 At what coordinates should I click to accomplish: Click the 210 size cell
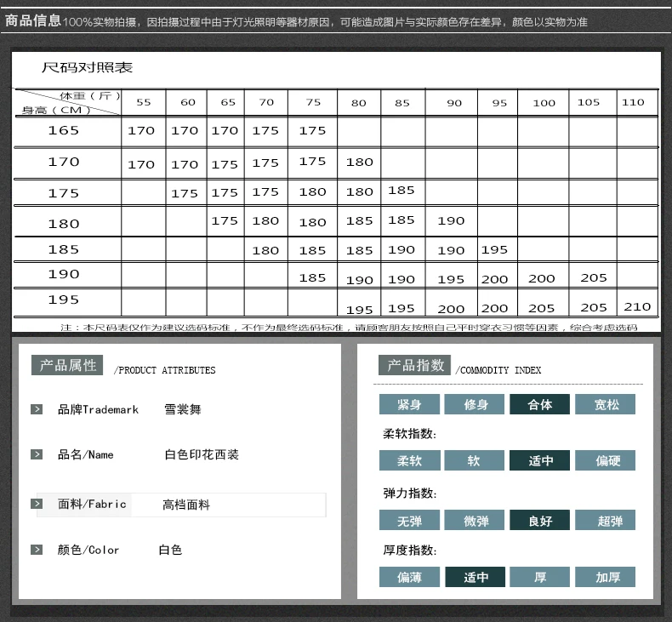pos(637,307)
